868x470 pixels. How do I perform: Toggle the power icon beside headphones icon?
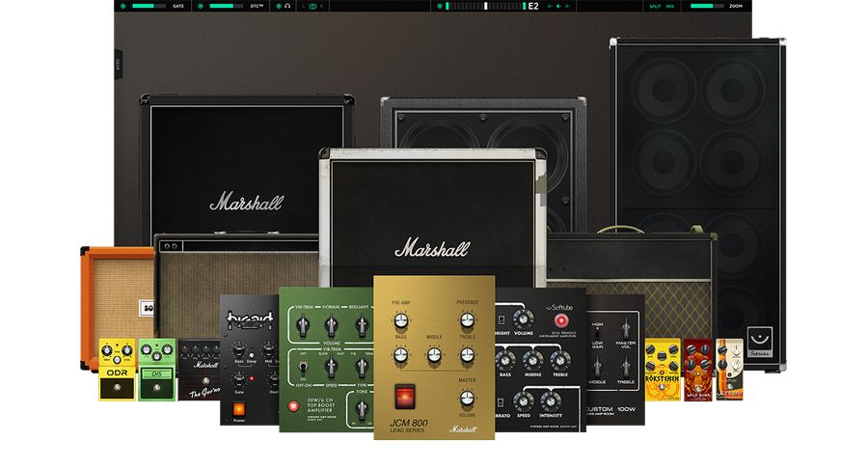(x=279, y=6)
